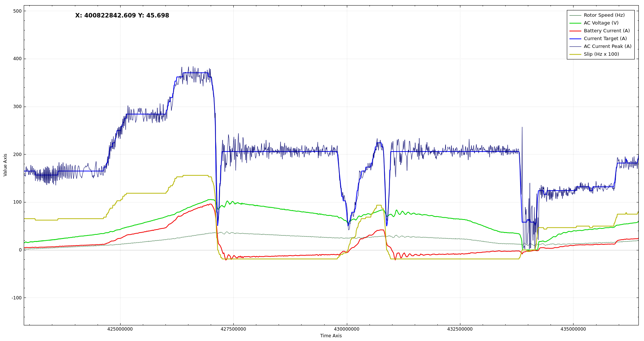Click the red Battery Current legend line sample
The width and height of the screenshot is (644, 341).
tap(575, 31)
